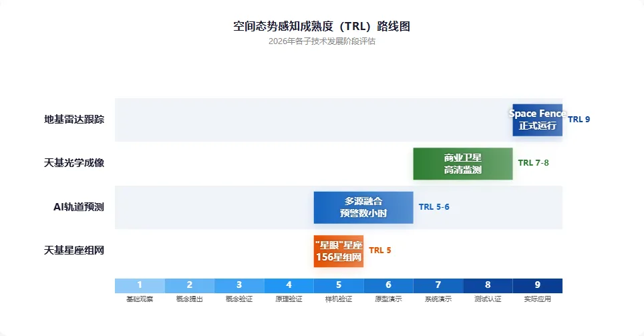Click the TRL 7-8 label
This screenshot has width=644, height=336.
point(533,163)
